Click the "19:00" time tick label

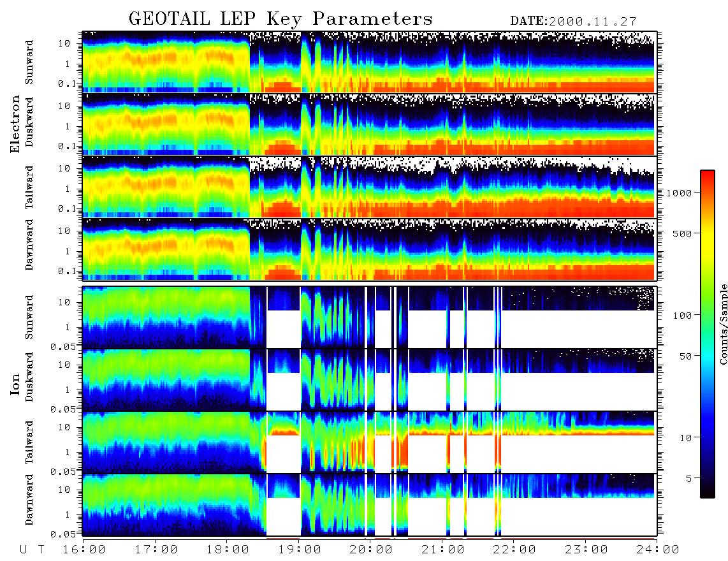[x=300, y=550]
